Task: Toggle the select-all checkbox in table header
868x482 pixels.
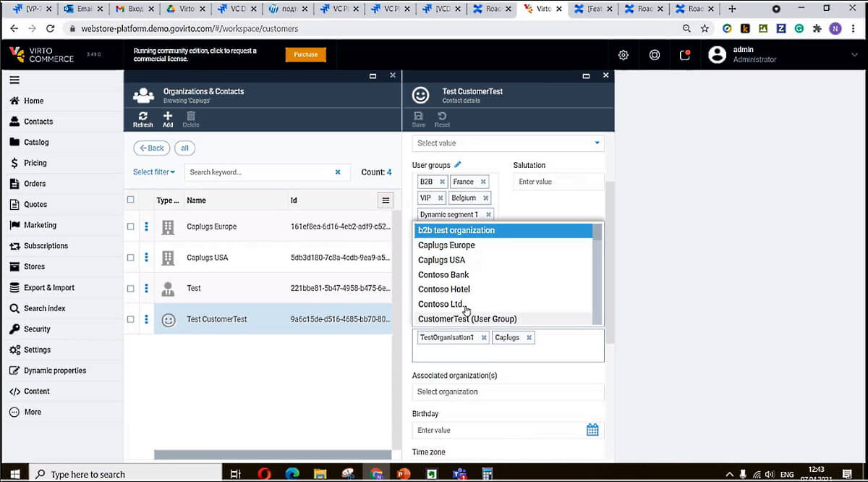Action: point(131,200)
